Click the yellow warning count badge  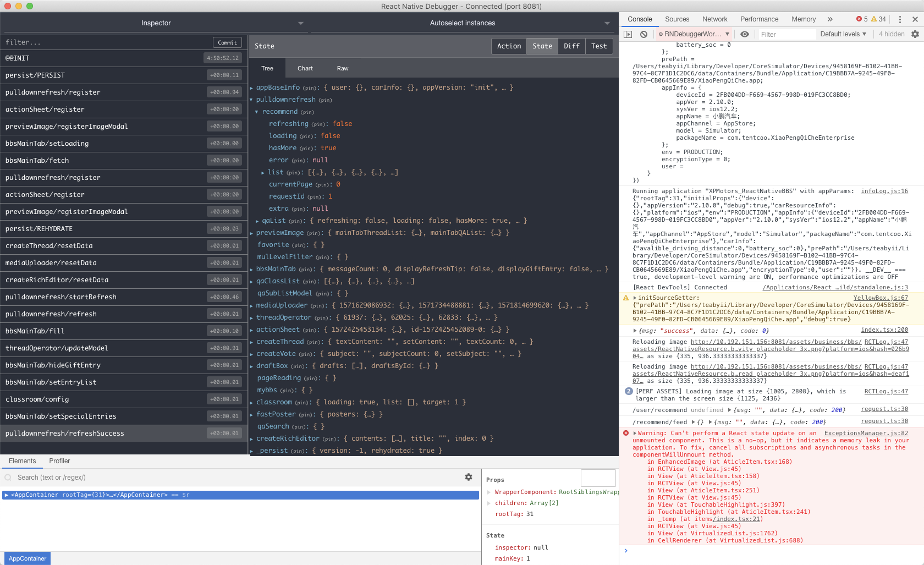tap(878, 19)
